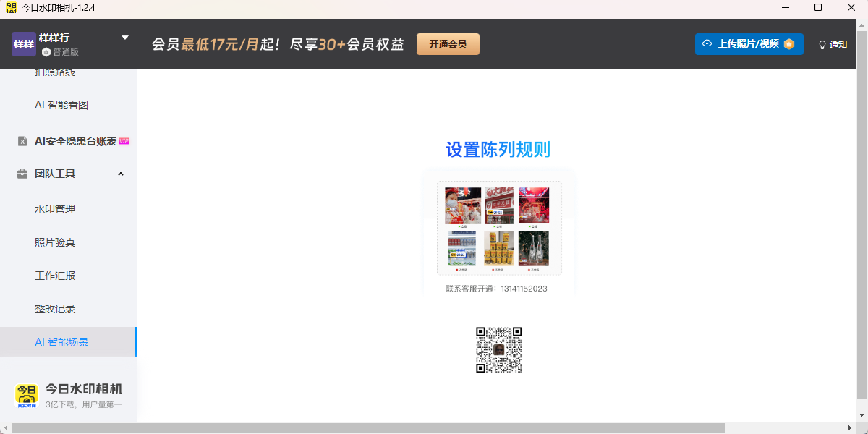This screenshot has height=434, width=868.
Task: Open 工作汇报 in the sidebar
Action: click(55, 276)
